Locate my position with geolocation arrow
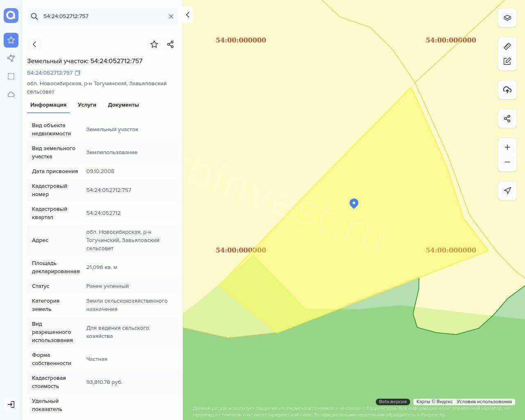The width and height of the screenshot is (525, 420). pos(507,191)
